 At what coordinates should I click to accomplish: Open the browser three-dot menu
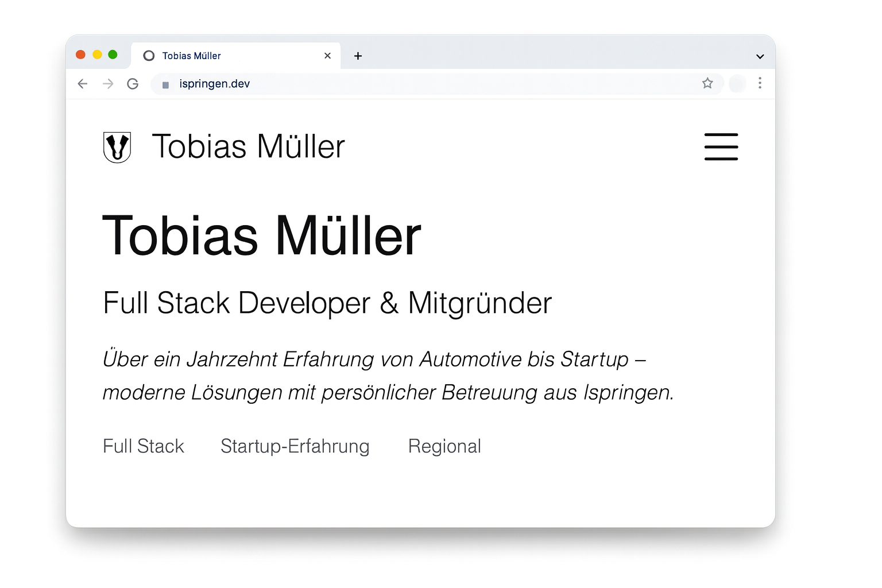coord(760,83)
